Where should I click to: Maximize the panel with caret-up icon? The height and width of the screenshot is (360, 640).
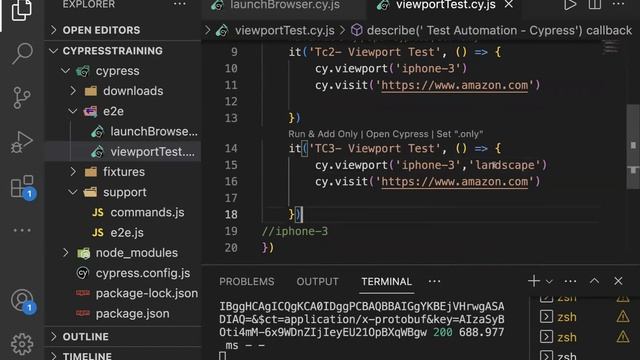pyautogui.click(x=594, y=281)
